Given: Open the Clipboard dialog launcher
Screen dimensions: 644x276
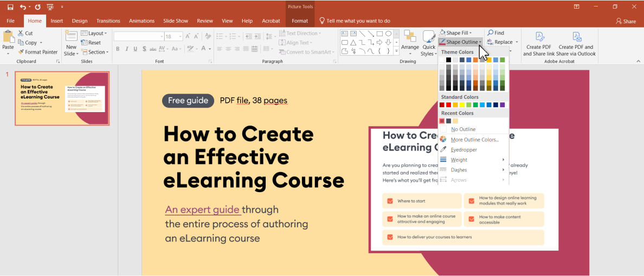Looking at the screenshot, I should tap(58, 62).
